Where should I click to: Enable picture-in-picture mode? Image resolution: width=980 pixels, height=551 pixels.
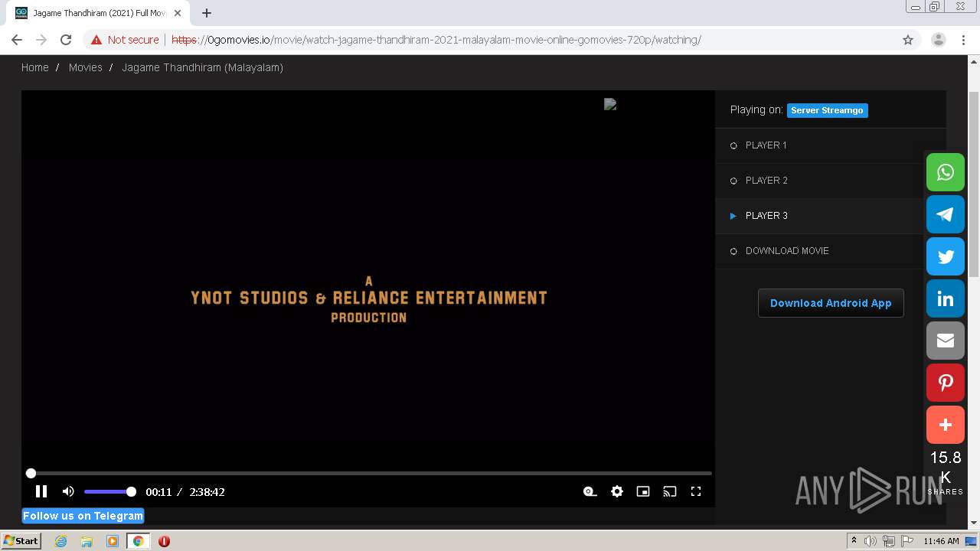[643, 491]
